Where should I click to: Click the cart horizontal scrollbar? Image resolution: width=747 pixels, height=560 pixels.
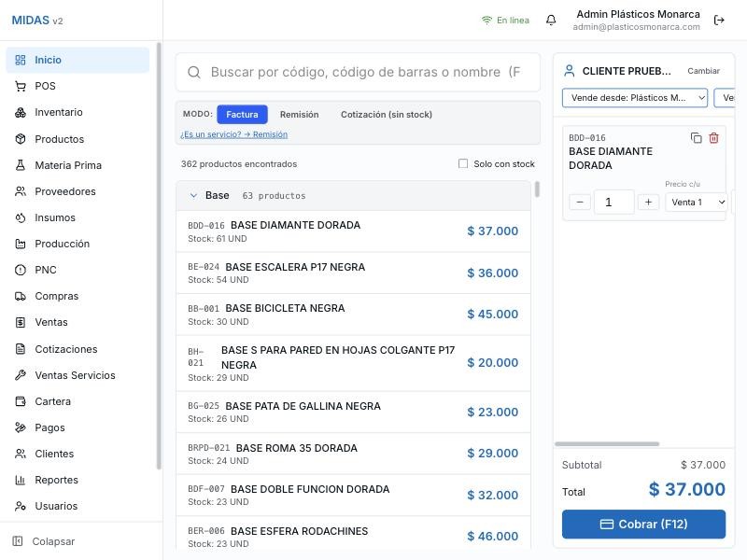[607, 444]
